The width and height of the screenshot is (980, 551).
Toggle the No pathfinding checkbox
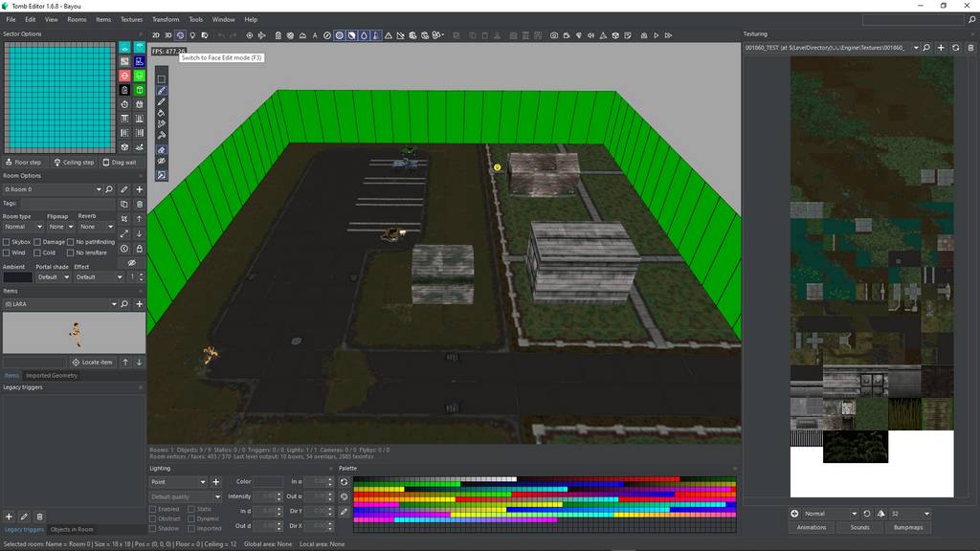point(71,242)
